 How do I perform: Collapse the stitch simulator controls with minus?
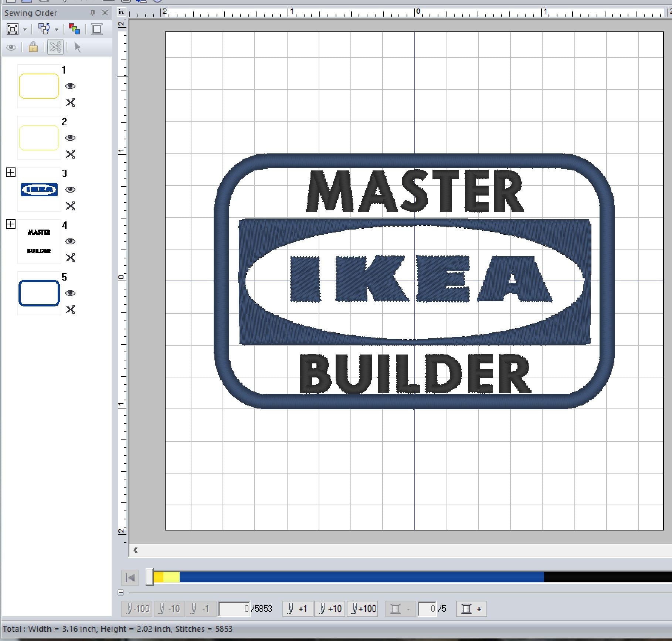[x=121, y=592]
